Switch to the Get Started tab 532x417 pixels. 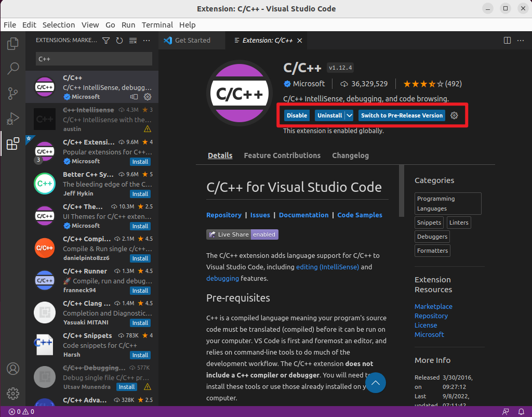192,40
